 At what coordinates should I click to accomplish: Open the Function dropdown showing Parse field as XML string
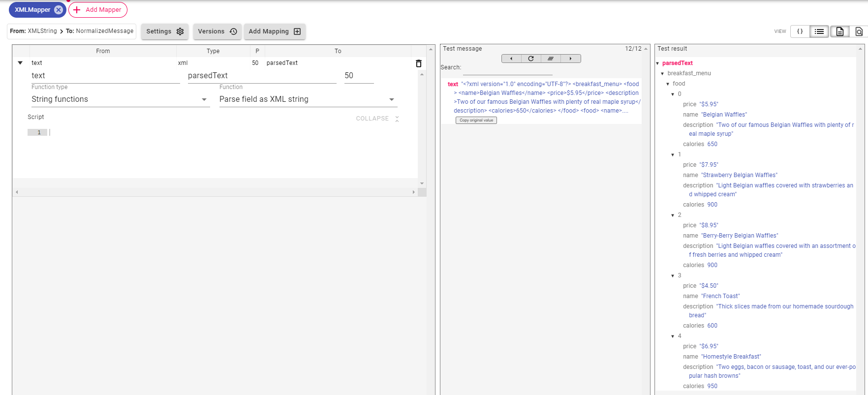(x=308, y=99)
